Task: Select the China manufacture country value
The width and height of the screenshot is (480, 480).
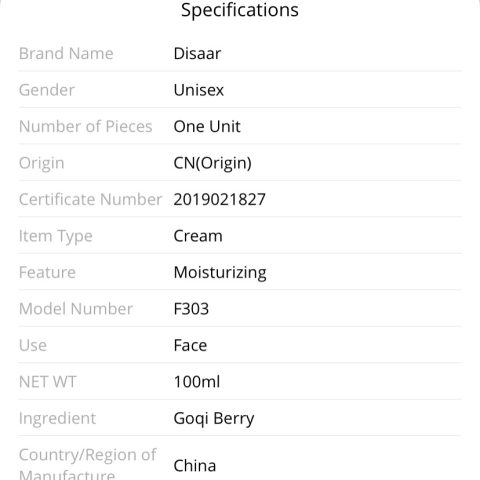Action: point(195,465)
